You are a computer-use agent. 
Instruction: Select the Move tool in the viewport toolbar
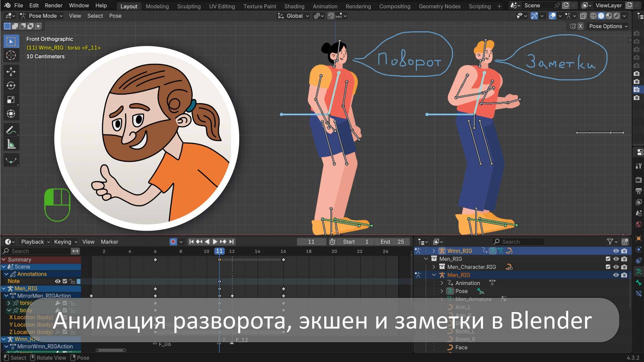coord(11,71)
